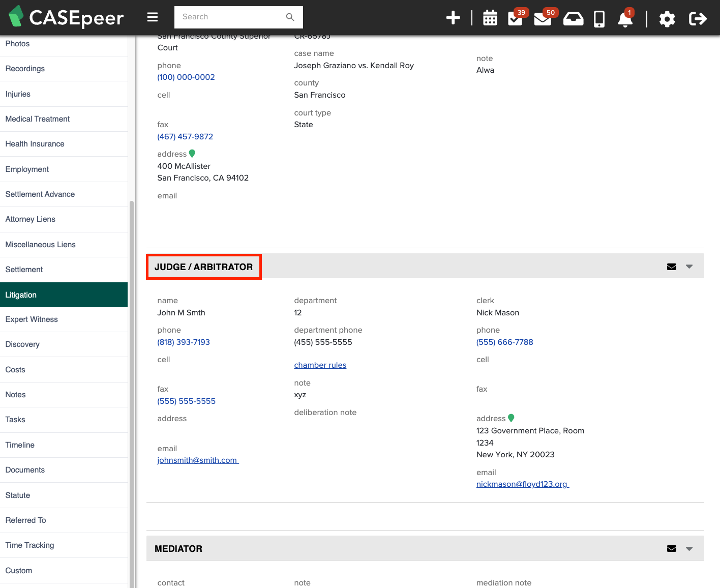Open nickmason@floyd123.org email link
The height and width of the screenshot is (588, 720).
(523, 484)
